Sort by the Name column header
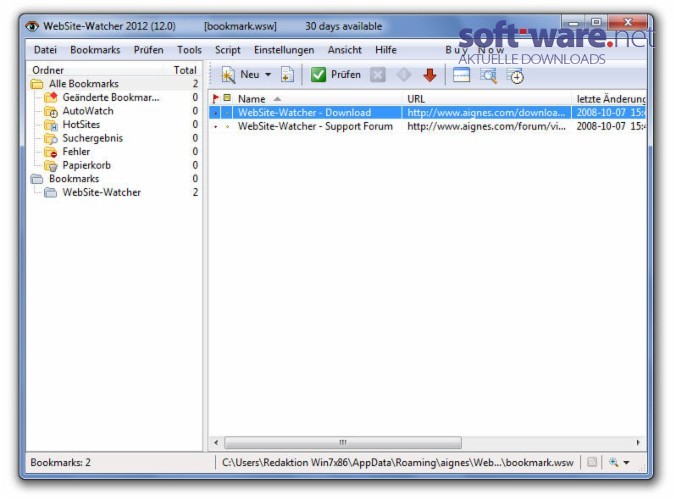Screen dimensions: 676x500 click(252, 99)
